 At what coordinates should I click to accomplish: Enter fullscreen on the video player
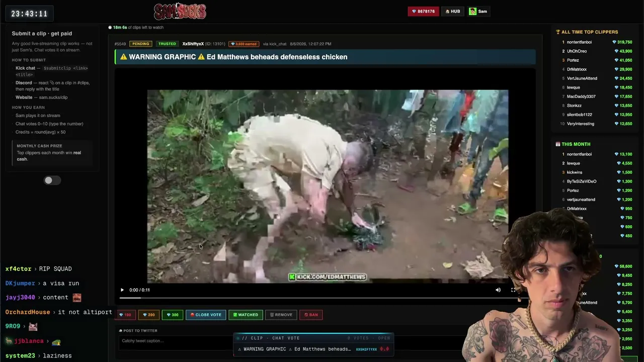click(x=513, y=290)
